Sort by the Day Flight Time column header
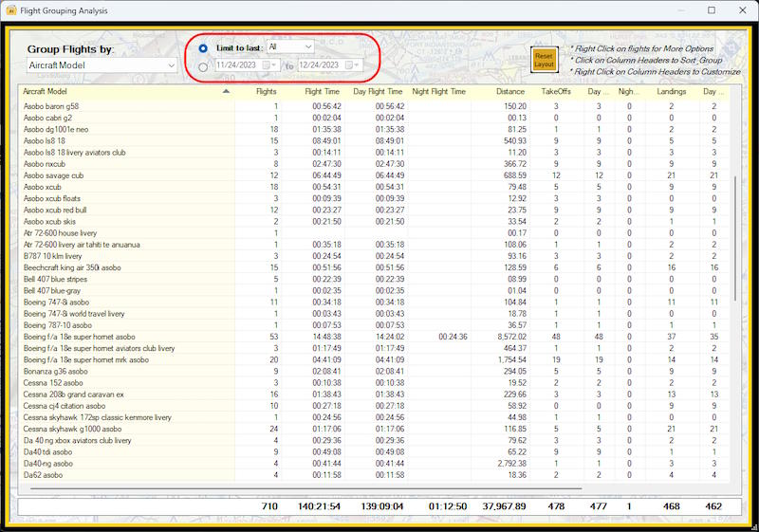Image resolution: width=759 pixels, height=532 pixels. (x=378, y=91)
